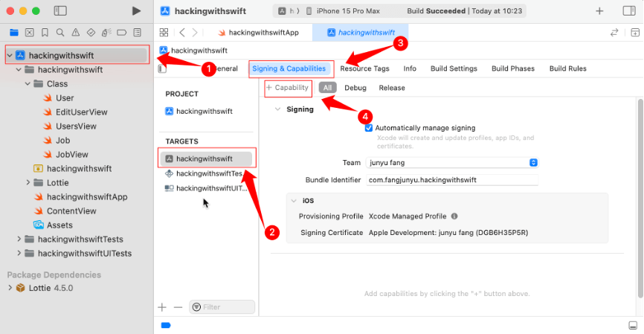The image size is (644, 334).
Task: Select the hackingwithswiftTests target
Action: click(x=204, y=174)
